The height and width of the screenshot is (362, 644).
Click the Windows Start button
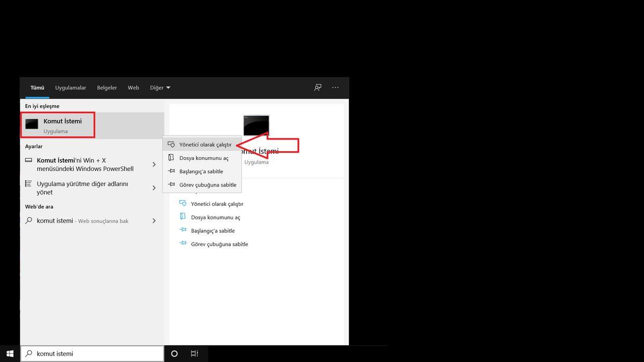click(x=10, y=353)
